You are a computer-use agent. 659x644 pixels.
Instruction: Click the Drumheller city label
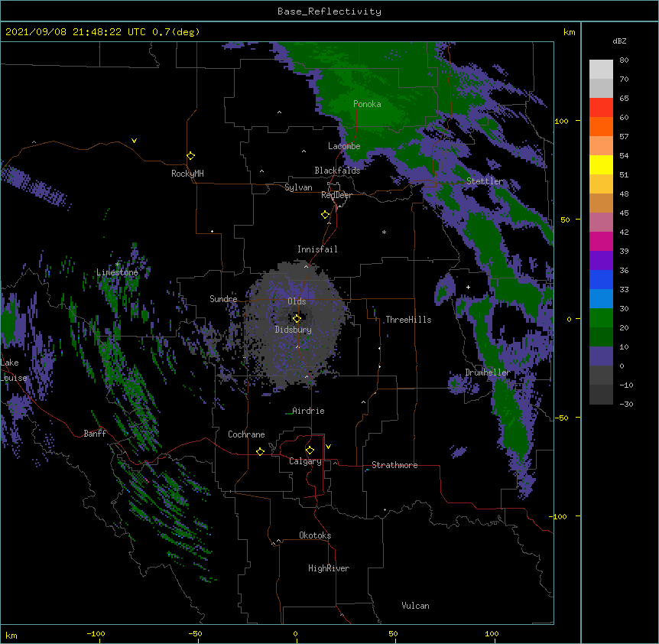point(488,372)
